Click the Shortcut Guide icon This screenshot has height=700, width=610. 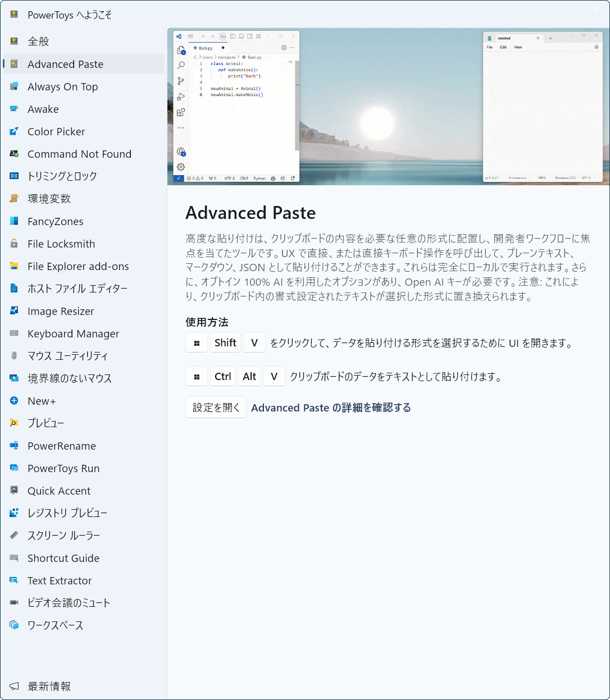click(x=14, y=558)
